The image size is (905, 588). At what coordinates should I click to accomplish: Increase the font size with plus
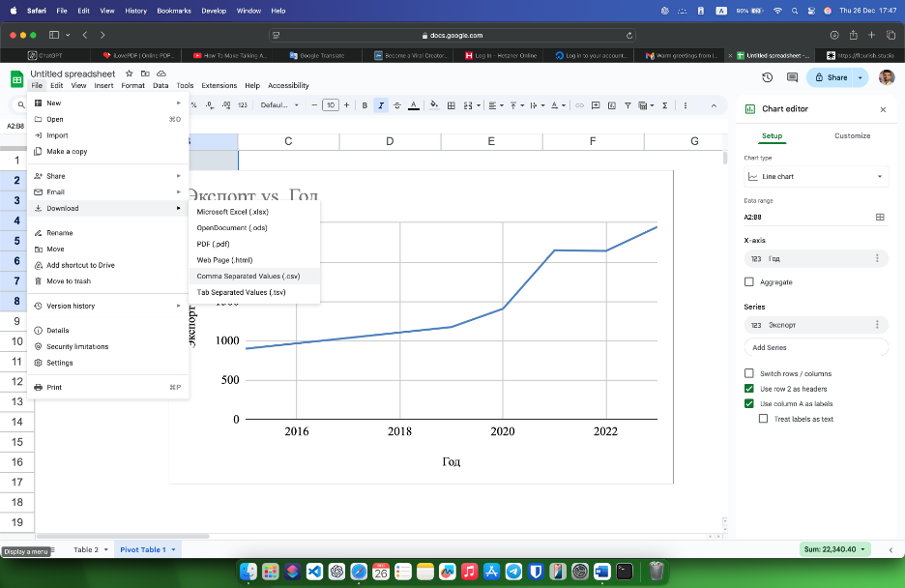point(346,105)
